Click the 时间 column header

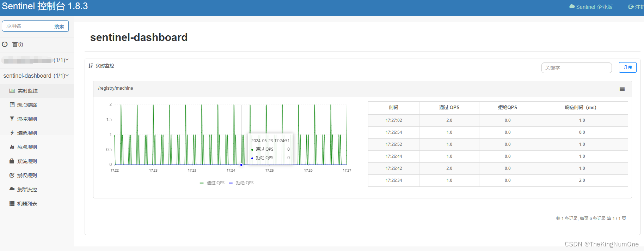tap(394, 108)
